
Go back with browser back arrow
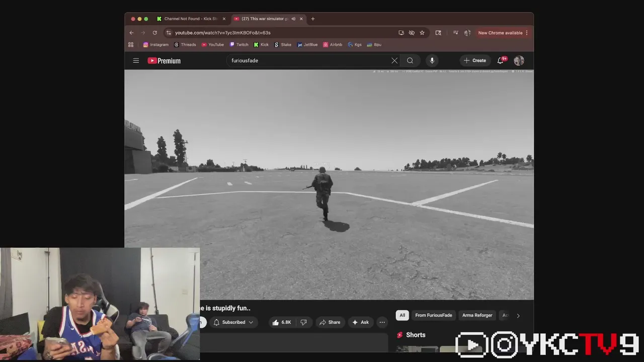[x=132, y=33]
